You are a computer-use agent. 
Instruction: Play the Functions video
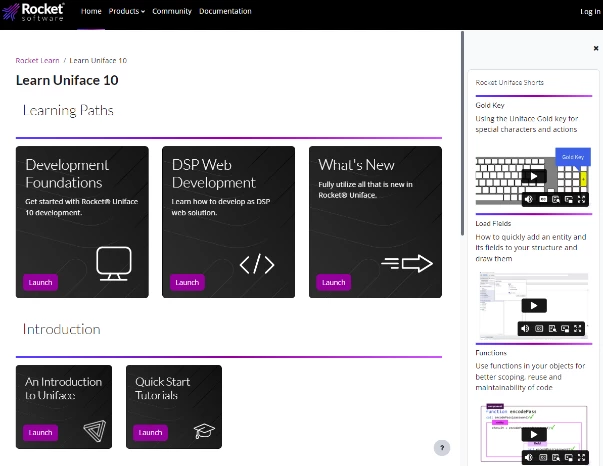(x=534, y=434)
